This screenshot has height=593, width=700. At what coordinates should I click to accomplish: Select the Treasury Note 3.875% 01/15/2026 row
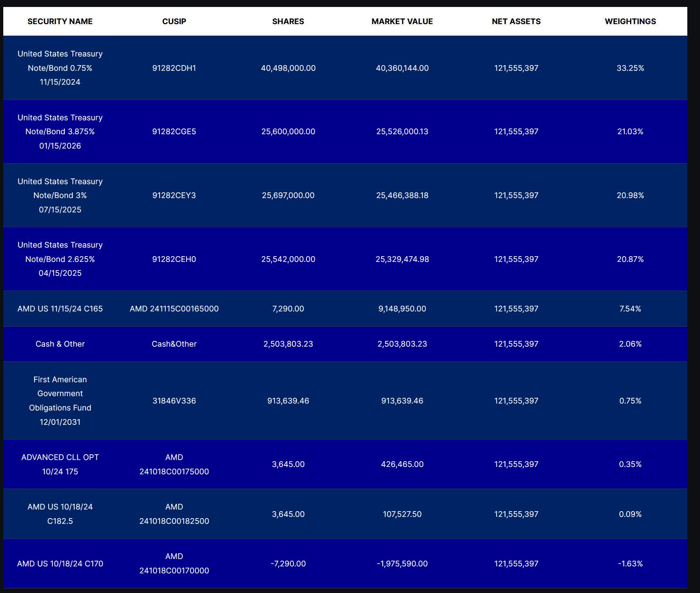pos(350,131)
